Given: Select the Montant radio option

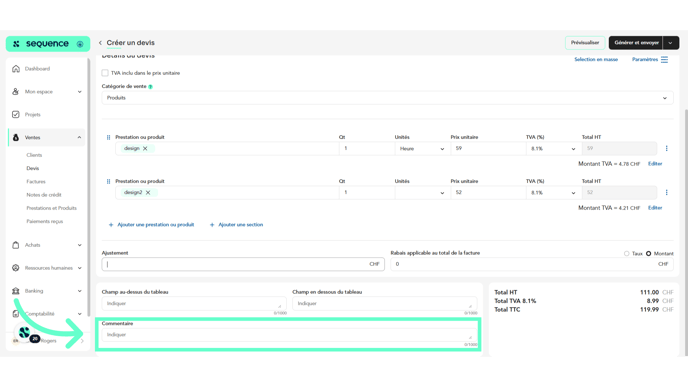Looking at the screenshot, I should (x=649, y=254).
